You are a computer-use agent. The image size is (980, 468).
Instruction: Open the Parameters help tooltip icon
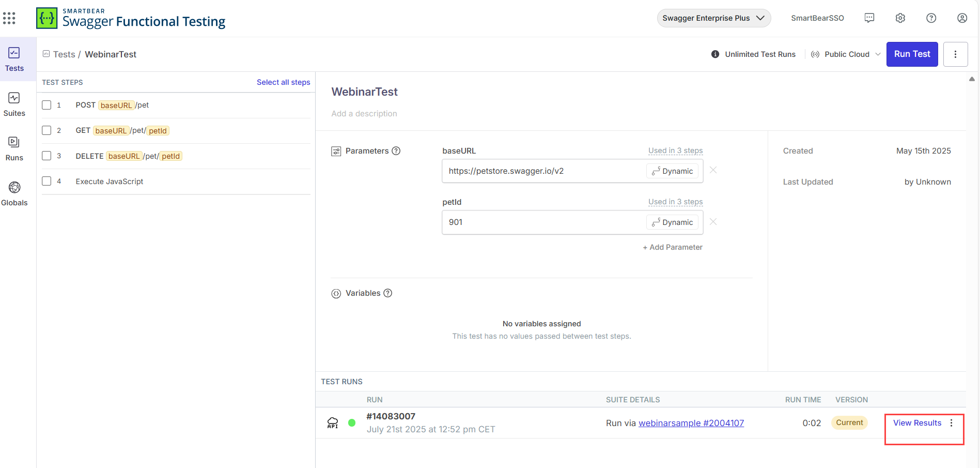396,150
